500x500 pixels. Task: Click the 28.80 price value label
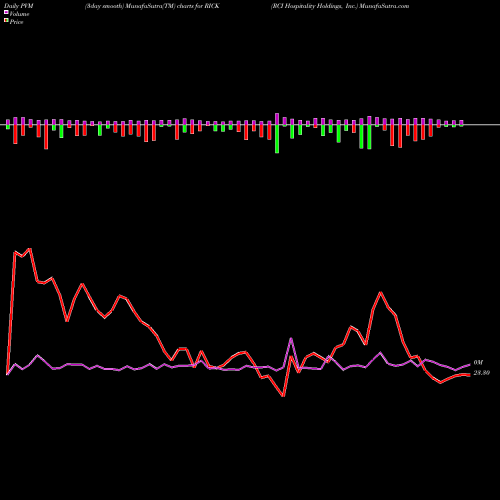click(x=482, y=373)
